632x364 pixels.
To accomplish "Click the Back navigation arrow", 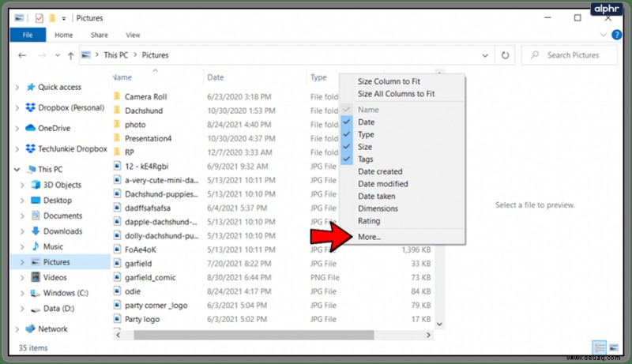I will point(22,55).
